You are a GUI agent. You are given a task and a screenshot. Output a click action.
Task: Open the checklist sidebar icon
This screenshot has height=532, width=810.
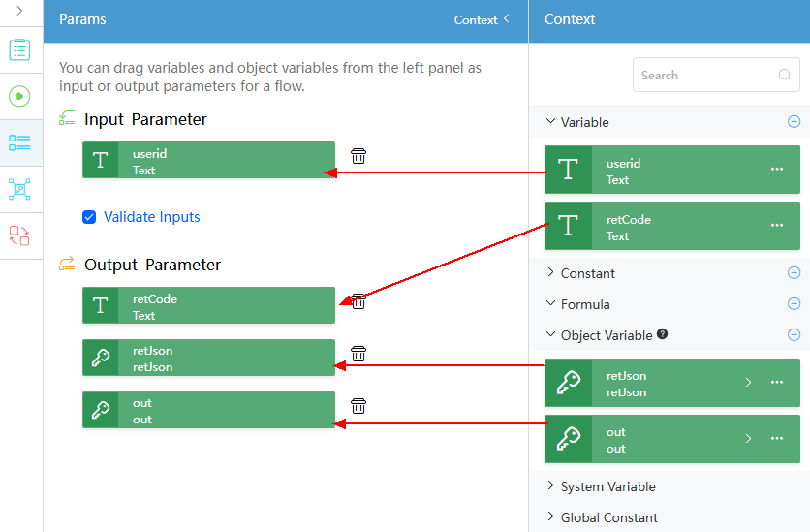point(19,49)
